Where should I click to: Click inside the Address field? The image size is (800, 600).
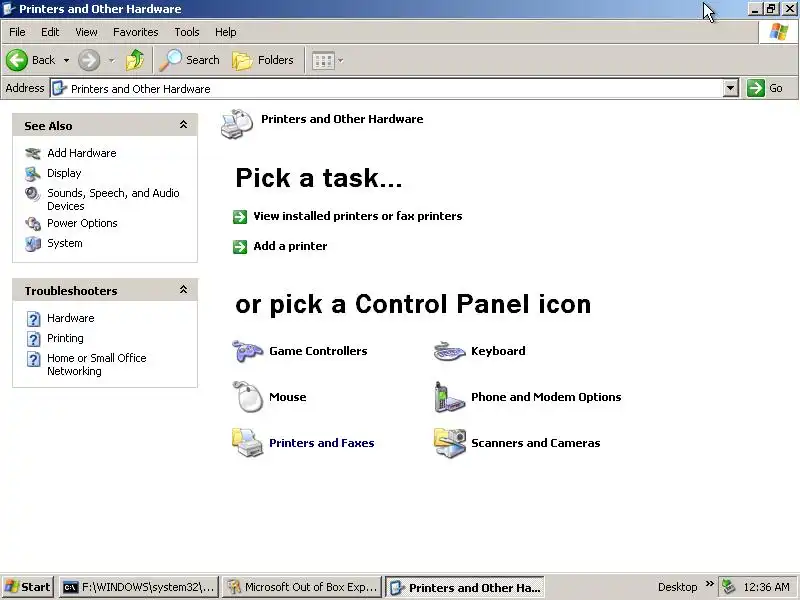(387, 88)
